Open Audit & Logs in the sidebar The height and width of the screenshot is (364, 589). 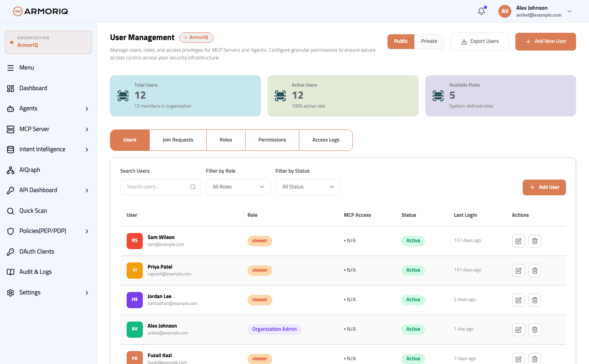tap(36, 272)
